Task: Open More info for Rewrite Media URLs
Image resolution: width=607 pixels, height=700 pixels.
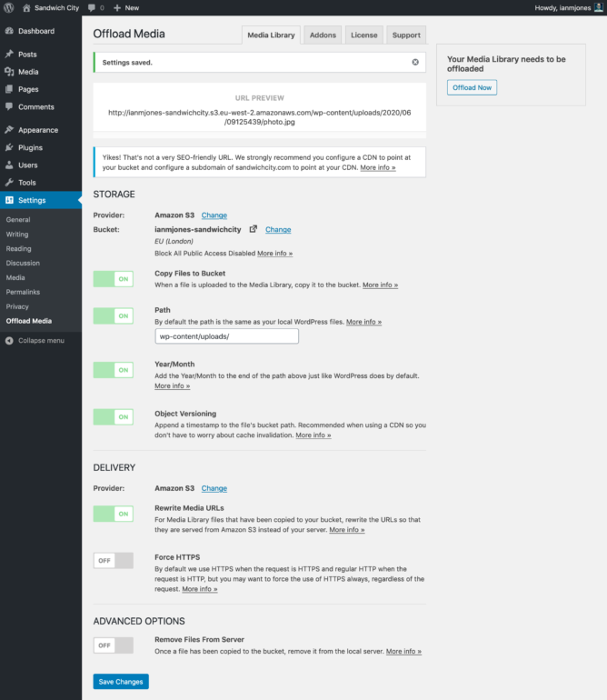Action: (x=347, y=530)
